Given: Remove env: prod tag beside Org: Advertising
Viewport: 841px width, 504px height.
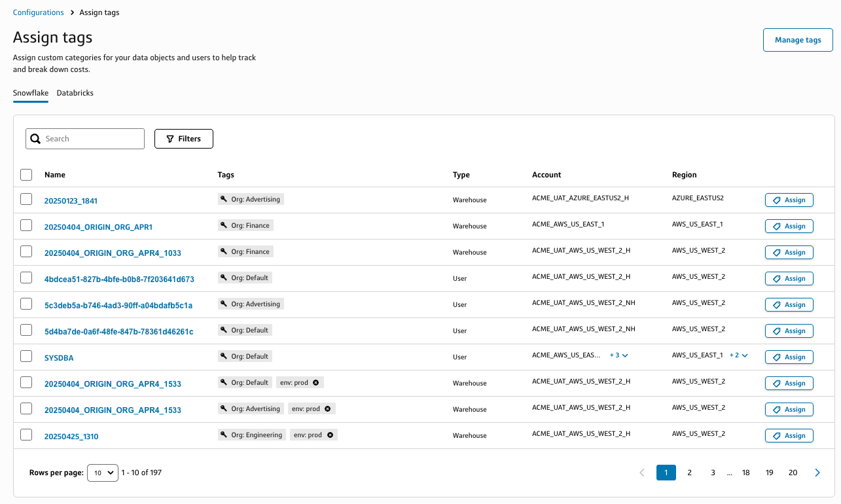Looking at the screenshot, I should [328, 409].
